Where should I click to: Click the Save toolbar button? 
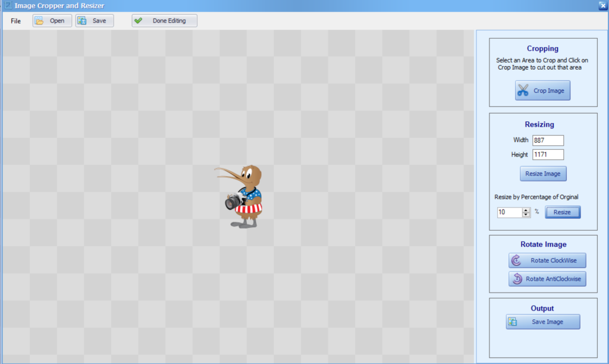point(95,21)
